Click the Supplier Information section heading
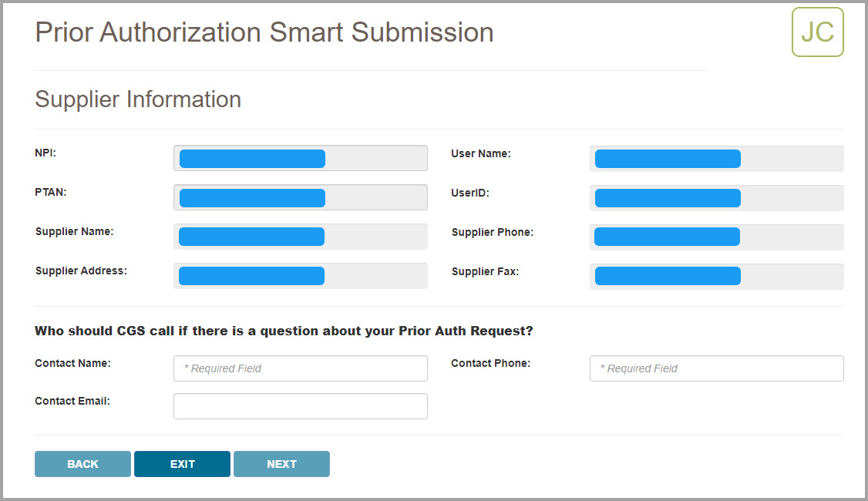The image size is (868, 501). tap(138, 99)
